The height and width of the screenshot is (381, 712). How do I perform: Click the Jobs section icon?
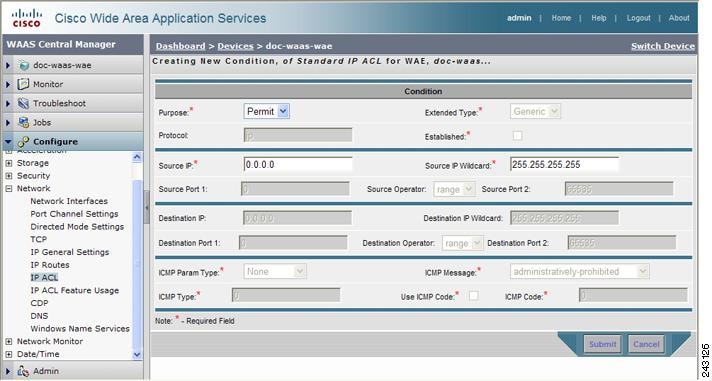[x=23, y=123]
